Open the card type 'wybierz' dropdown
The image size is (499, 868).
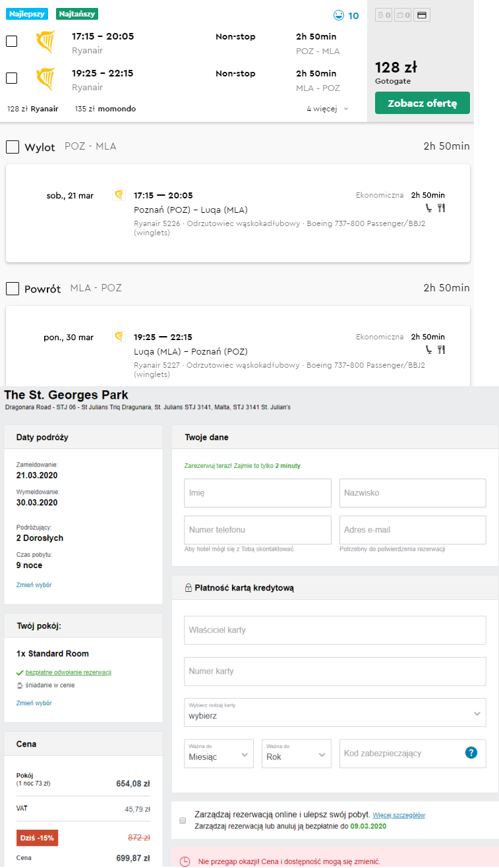click(x=335, y=712)
